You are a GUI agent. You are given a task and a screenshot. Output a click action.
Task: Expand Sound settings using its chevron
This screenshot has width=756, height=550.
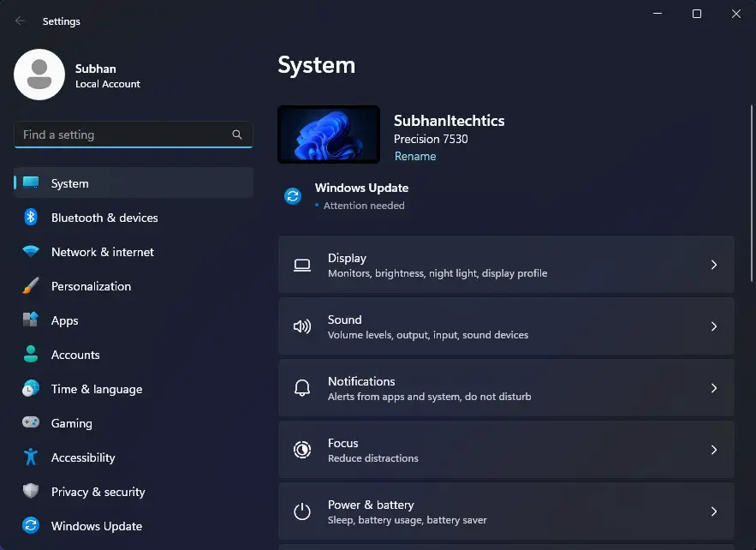[x=714, y=326]
